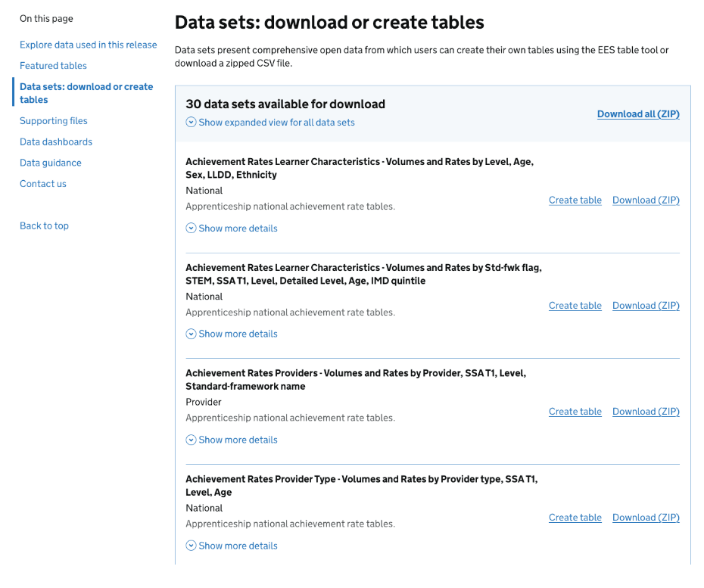Click "Back to top"
The width and height of the screenshot is (704, 588).
click(x=44, y=226)
